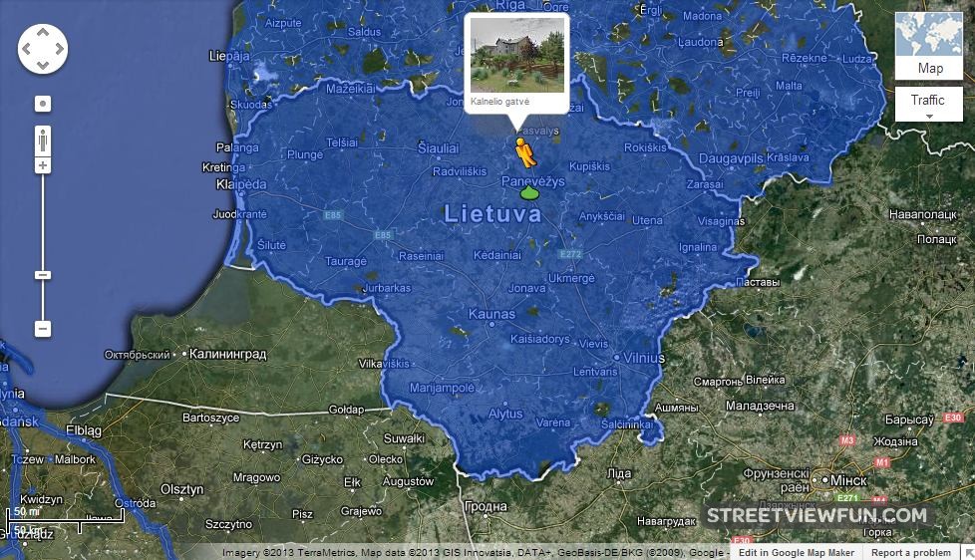This screenshot has height=560, width=975.
Task: Open the Kalnelio gatvė Street View thumbnail
Action: coord(515,55)
